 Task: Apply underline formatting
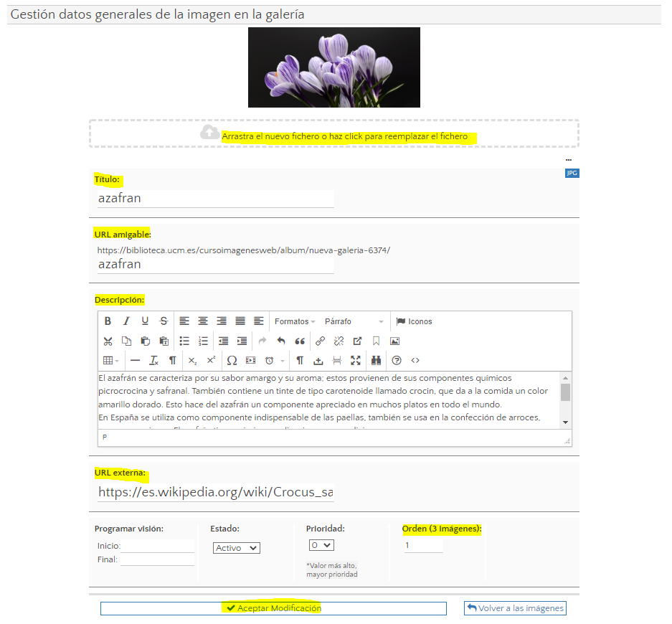click(145, 321)
